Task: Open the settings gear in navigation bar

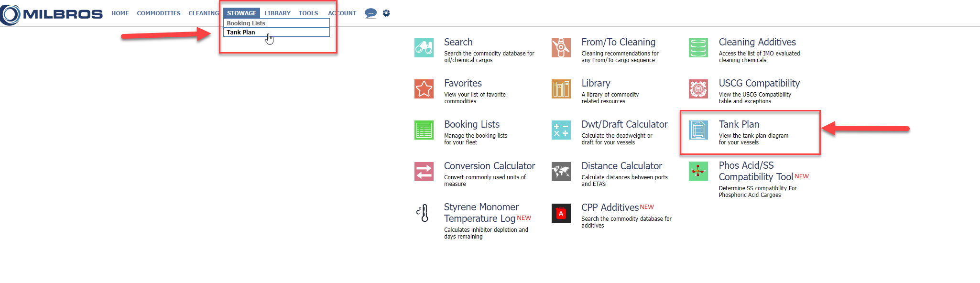Action: [x=386, y=13]
